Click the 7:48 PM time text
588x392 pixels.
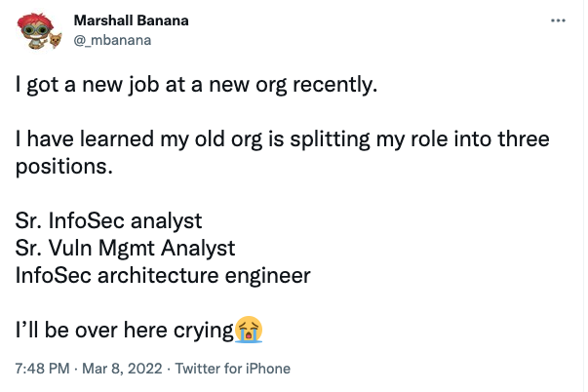(x=42, y=370)
